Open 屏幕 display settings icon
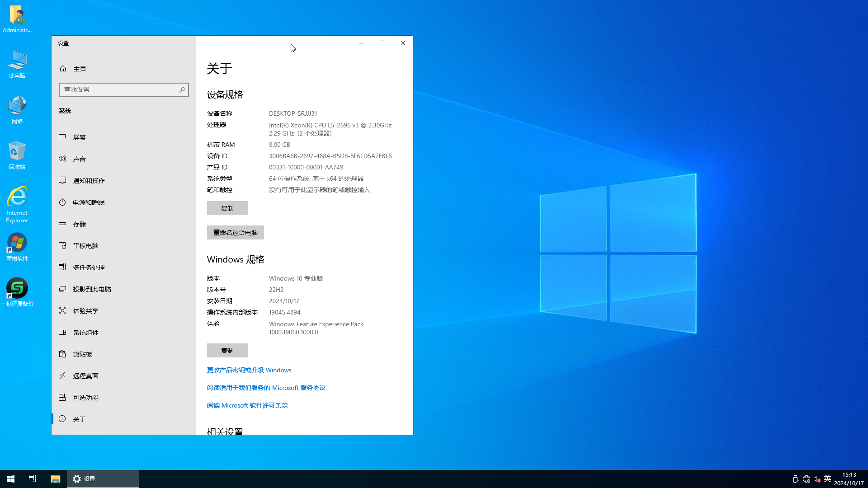This screenshot has width=868, height=488. pos(62,137)
